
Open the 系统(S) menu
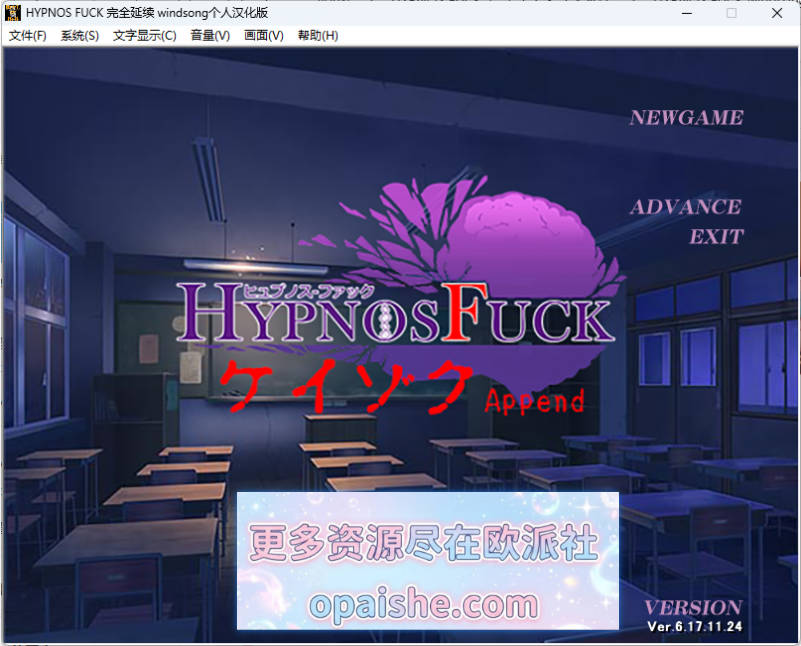[80, 36]
